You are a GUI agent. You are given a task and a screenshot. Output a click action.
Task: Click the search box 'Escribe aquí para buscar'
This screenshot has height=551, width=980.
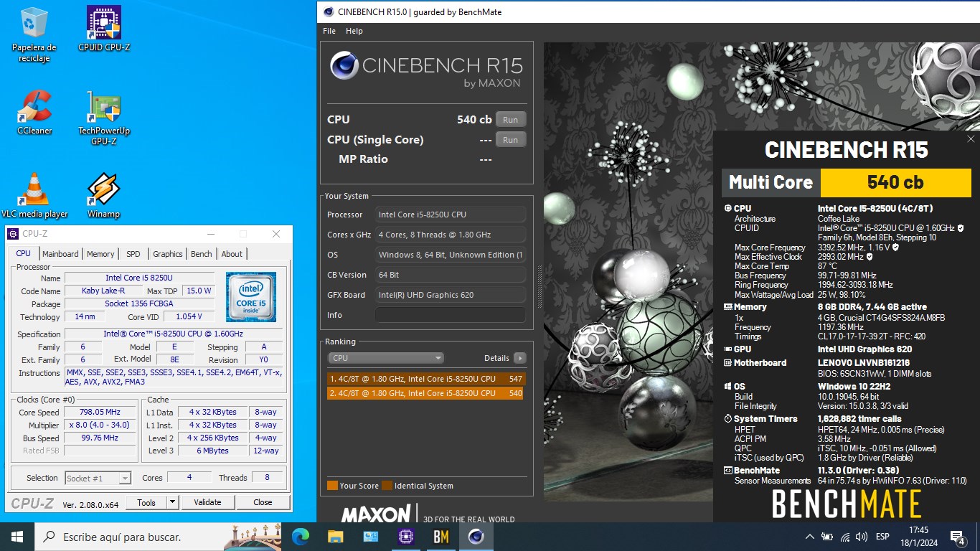(158, 537)
